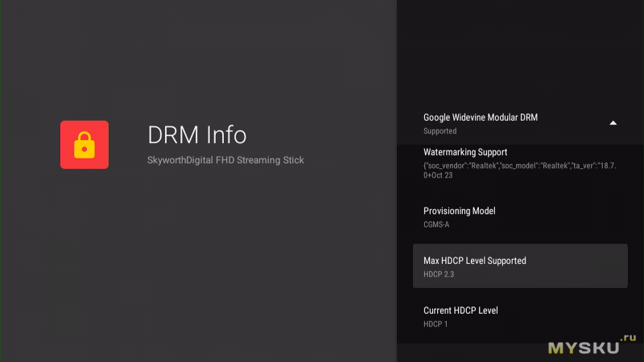
Task: Click the Watermarking Support label text
Action: [x=465, y=152]
